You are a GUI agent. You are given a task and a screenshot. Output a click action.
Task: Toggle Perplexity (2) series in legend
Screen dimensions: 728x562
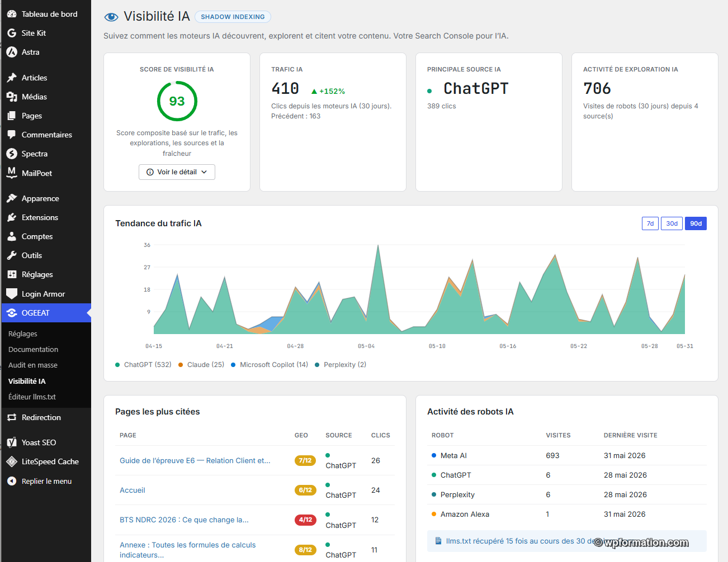[x=341, y=365]
